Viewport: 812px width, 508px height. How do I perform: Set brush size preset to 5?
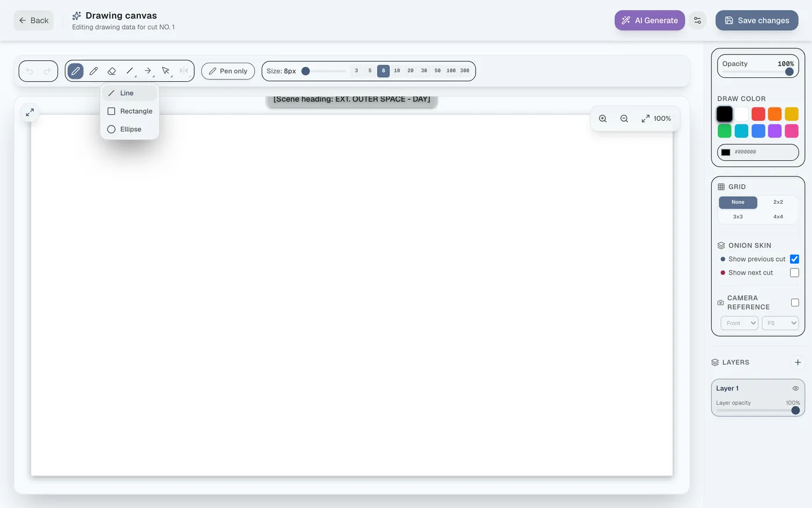[x=370, y=71]
